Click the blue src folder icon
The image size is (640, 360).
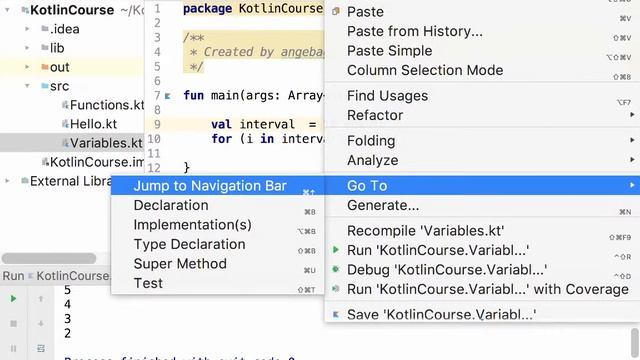click(45, 86)
